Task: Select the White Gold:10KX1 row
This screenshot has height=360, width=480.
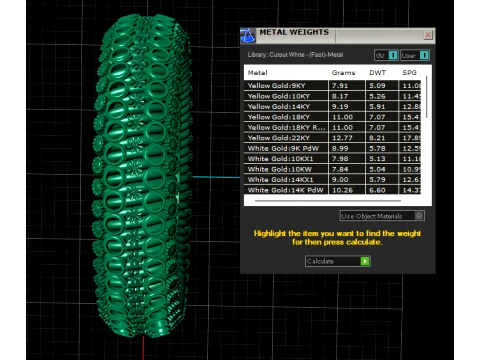Action: click(332, 159)
